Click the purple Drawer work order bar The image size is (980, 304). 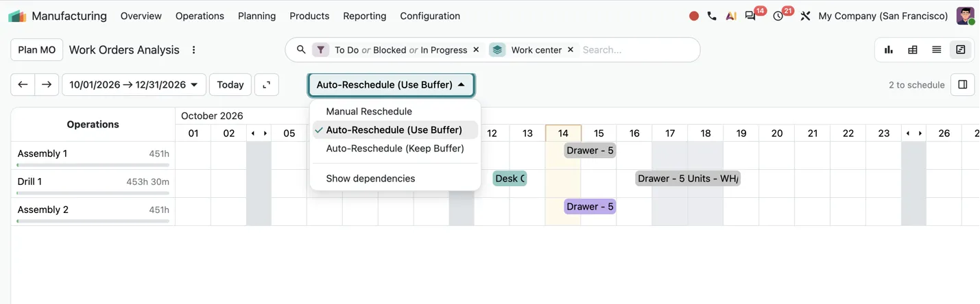point(590,207)
